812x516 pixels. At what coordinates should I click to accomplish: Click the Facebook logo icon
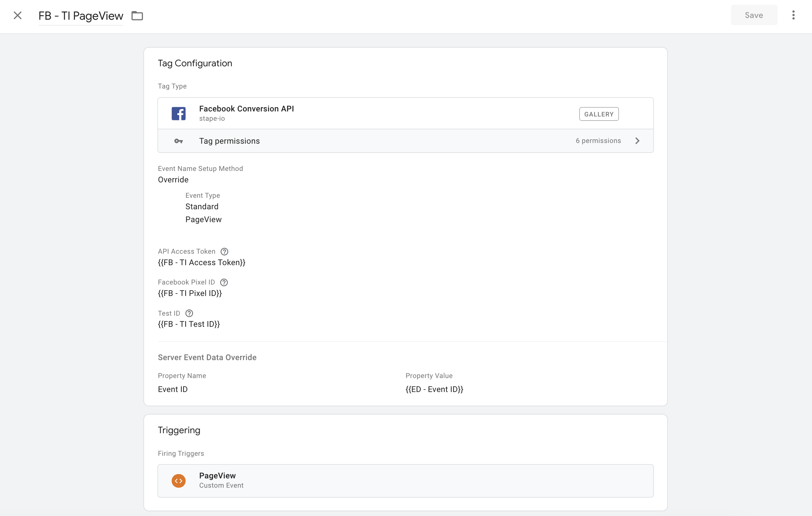coord(178,114)
